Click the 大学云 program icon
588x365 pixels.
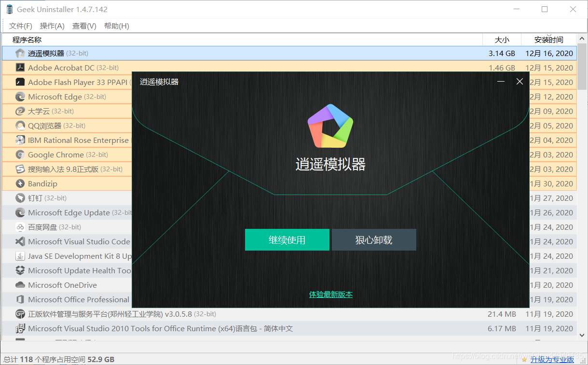pos(20,111)
